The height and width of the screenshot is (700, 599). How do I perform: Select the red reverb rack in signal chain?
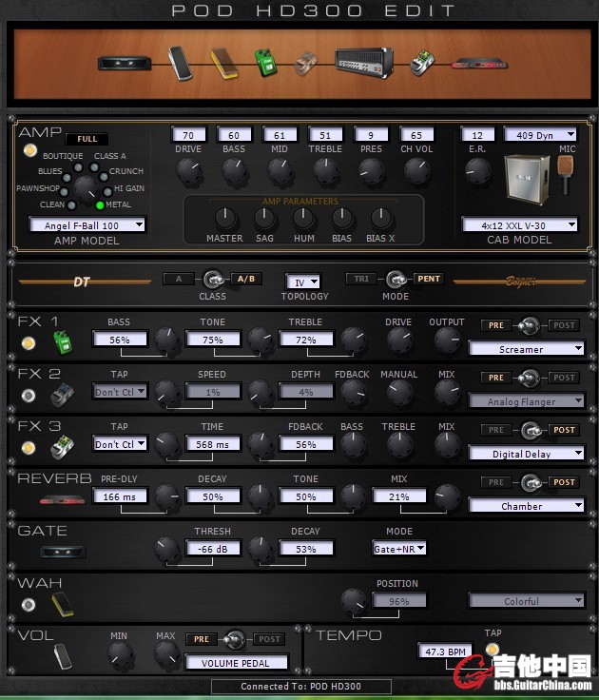click(x=479, y=65)
